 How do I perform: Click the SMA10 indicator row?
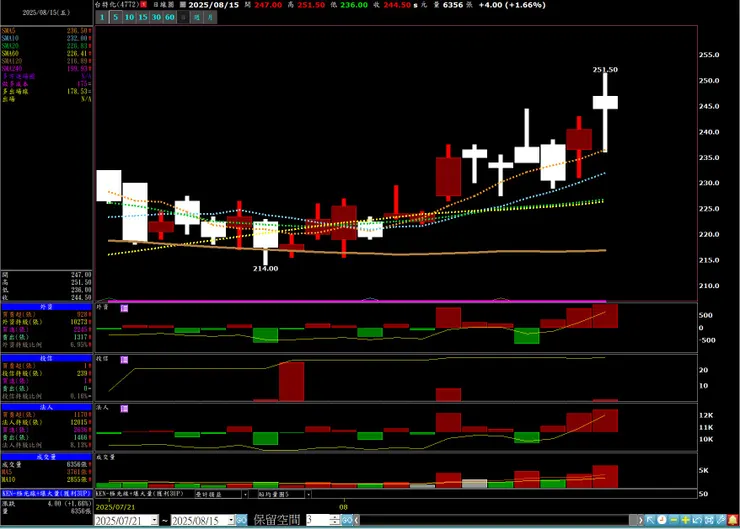(46, 38)
